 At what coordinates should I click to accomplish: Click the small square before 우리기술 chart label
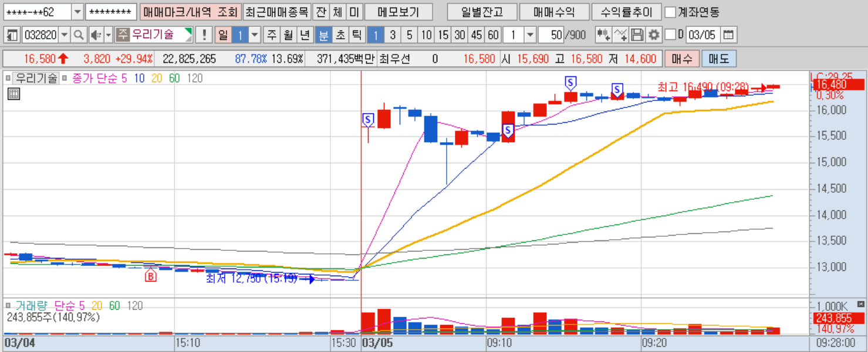pos(8,78)
